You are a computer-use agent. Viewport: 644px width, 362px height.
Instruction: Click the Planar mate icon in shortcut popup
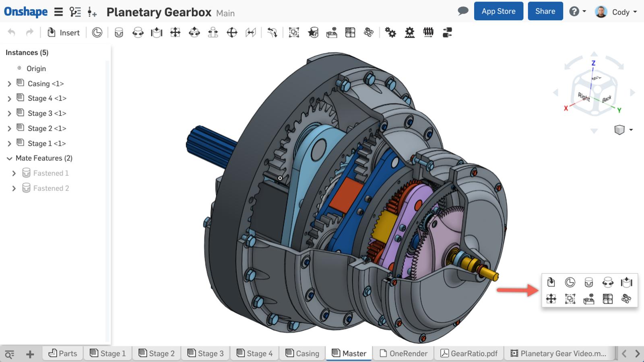[551, 299]
